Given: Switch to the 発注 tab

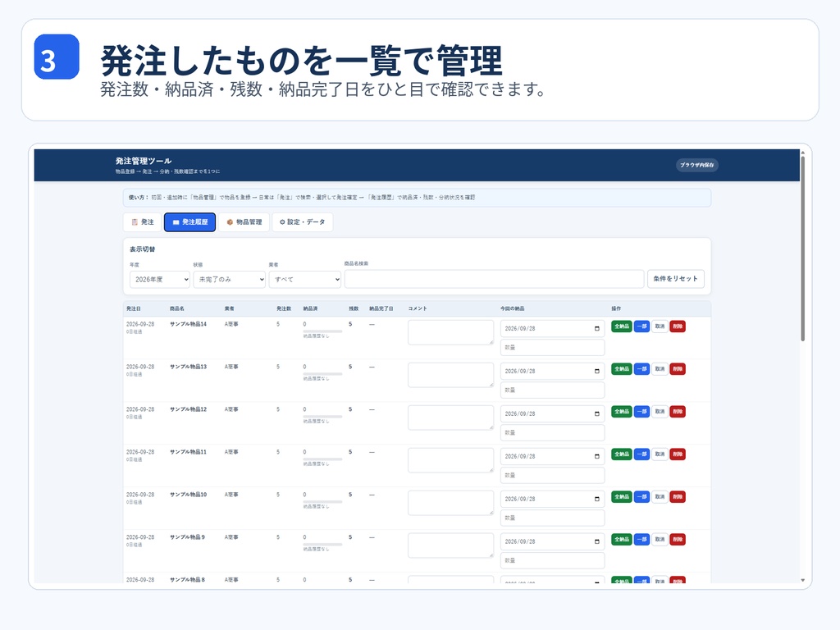Looking at the screenshot, I should (143, 221).
